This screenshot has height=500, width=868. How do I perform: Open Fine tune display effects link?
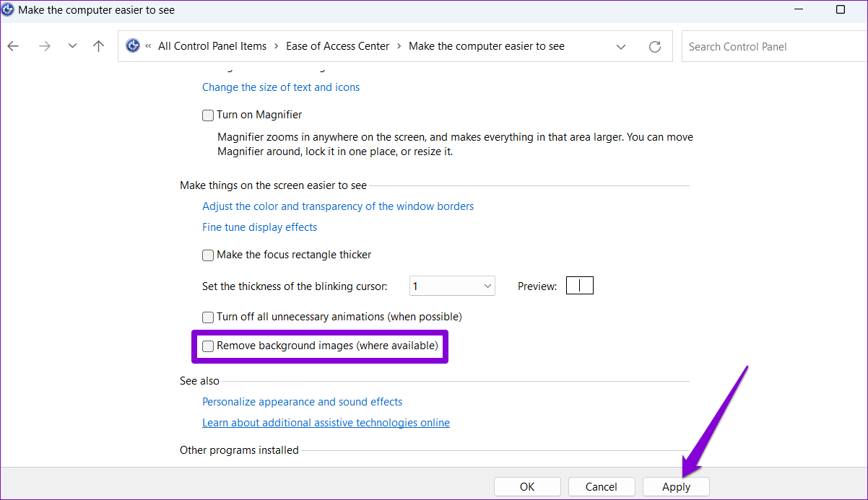click(259, 227)
